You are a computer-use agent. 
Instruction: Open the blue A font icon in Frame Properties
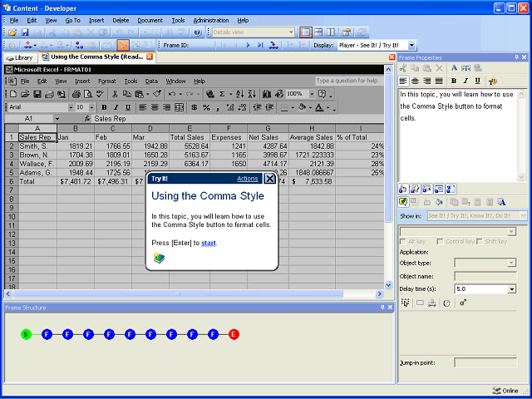coord(454,68)
